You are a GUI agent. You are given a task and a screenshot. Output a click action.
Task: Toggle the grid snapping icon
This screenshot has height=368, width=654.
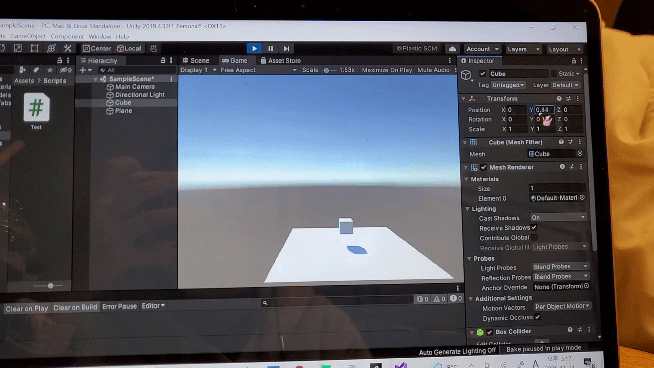(153, 48)
